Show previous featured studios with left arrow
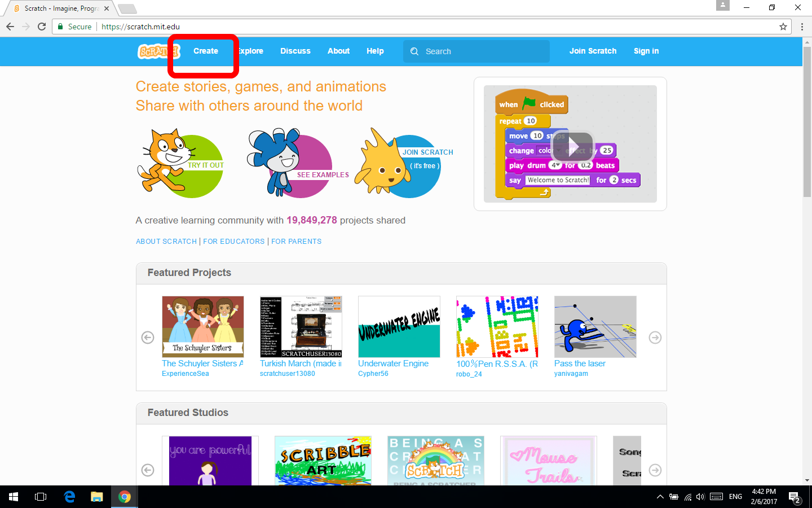This screenshot has height=508, width=812. click(x=148, y=470)
